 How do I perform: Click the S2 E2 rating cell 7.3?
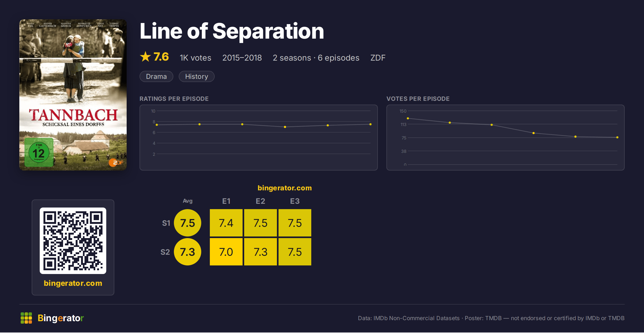pyautogui.click(x=261, y=252)
